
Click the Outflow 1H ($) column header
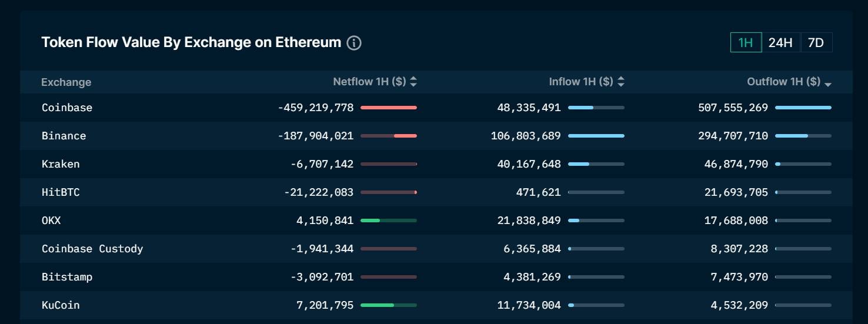783,82
